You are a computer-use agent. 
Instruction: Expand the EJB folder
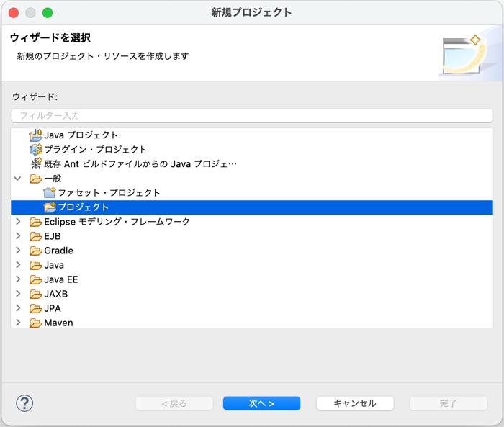[x=18, y=236]
